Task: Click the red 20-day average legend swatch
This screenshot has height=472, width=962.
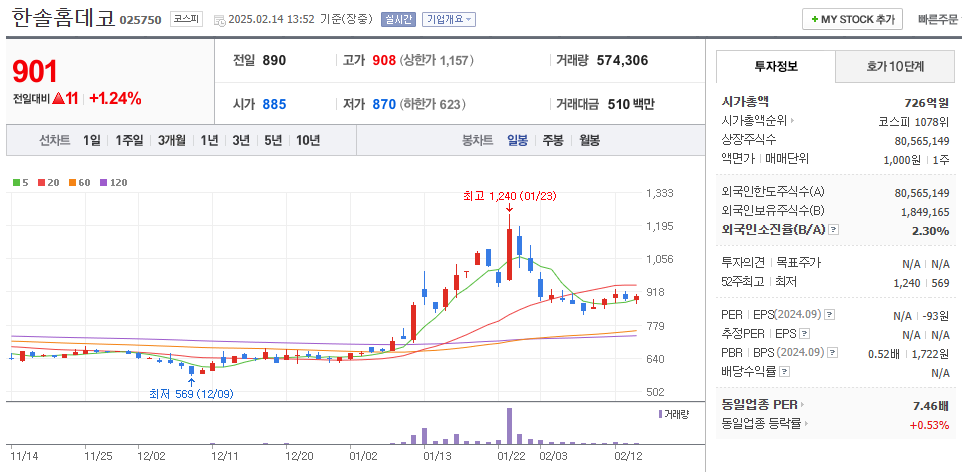Action: pos(40,182)
